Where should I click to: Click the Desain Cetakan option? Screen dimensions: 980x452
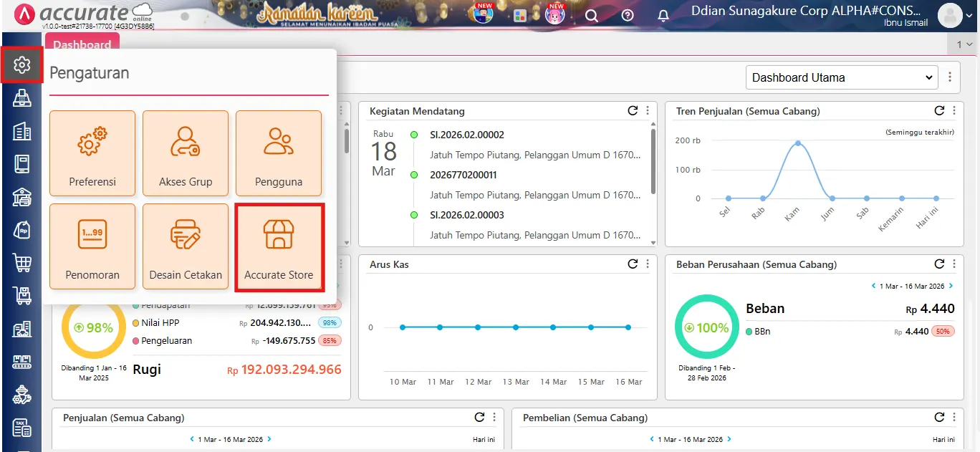[186, 246]
